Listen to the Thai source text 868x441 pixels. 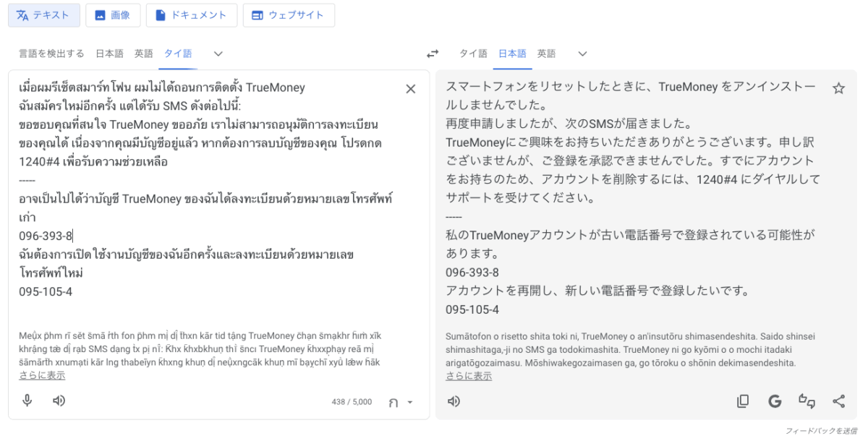[x=59, y=401]
